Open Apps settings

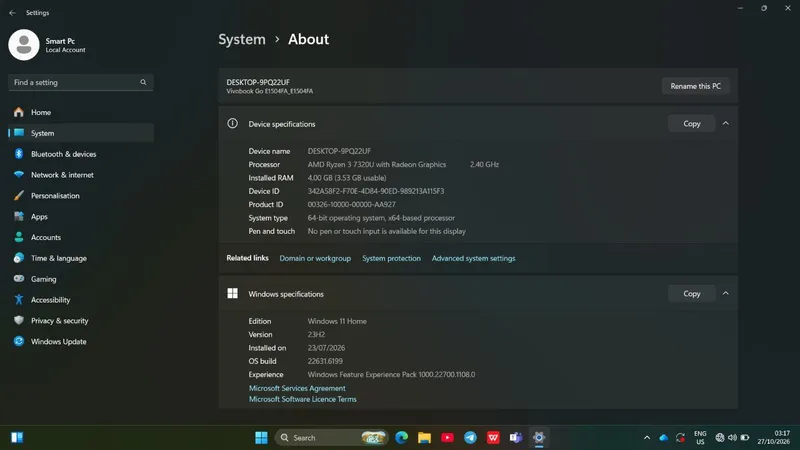[x=81, y=217]
